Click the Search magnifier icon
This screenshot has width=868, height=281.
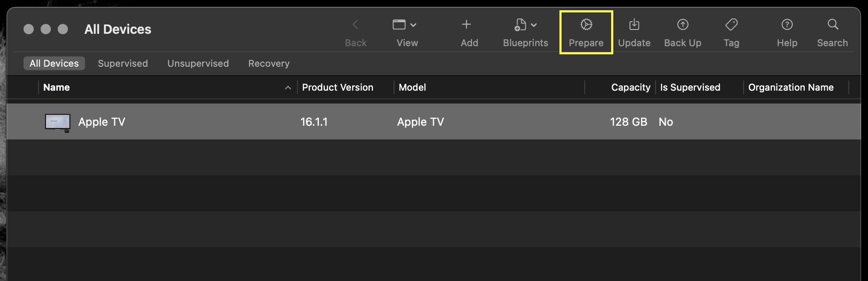click(x=833, y=24)
